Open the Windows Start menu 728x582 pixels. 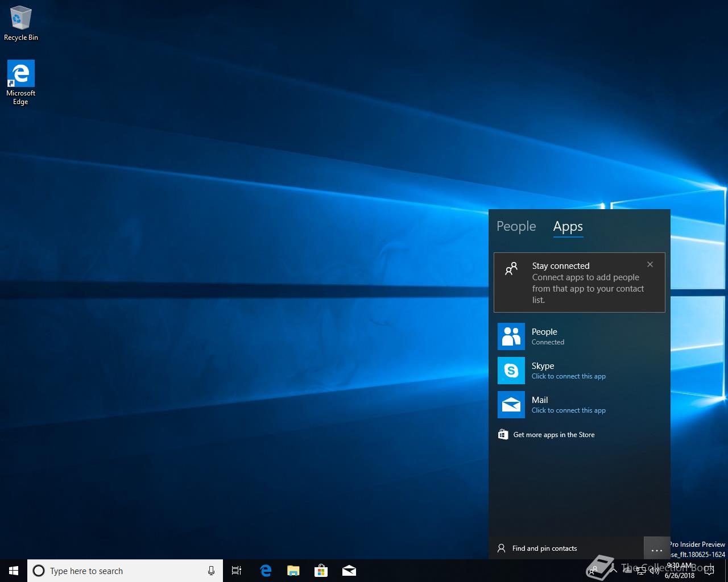(14, 571)
